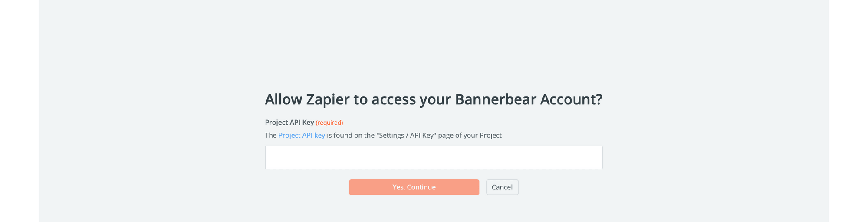This screenshot has height=222, width=868.
Task: Click the word "The" before the link
Action: [x=271, y=135]
